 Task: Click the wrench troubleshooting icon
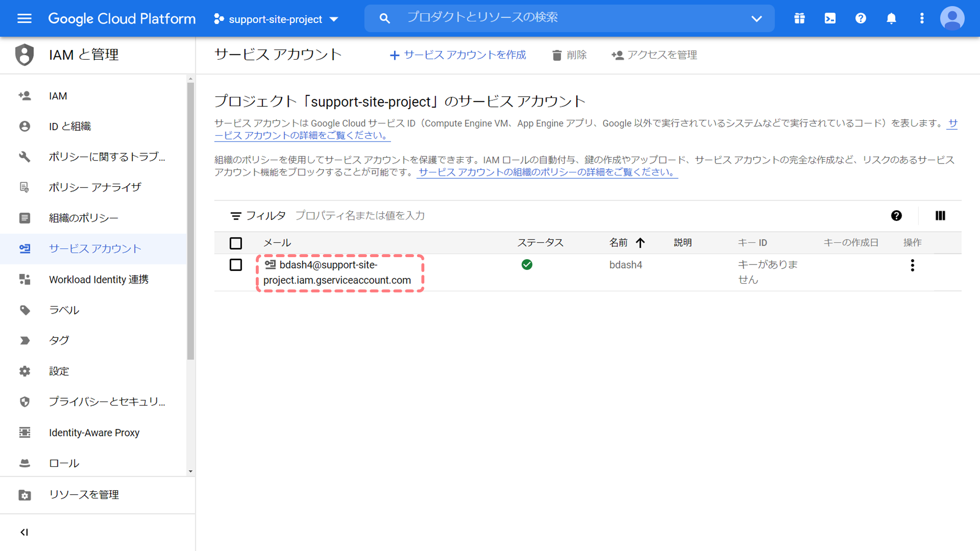coord(24,157)
